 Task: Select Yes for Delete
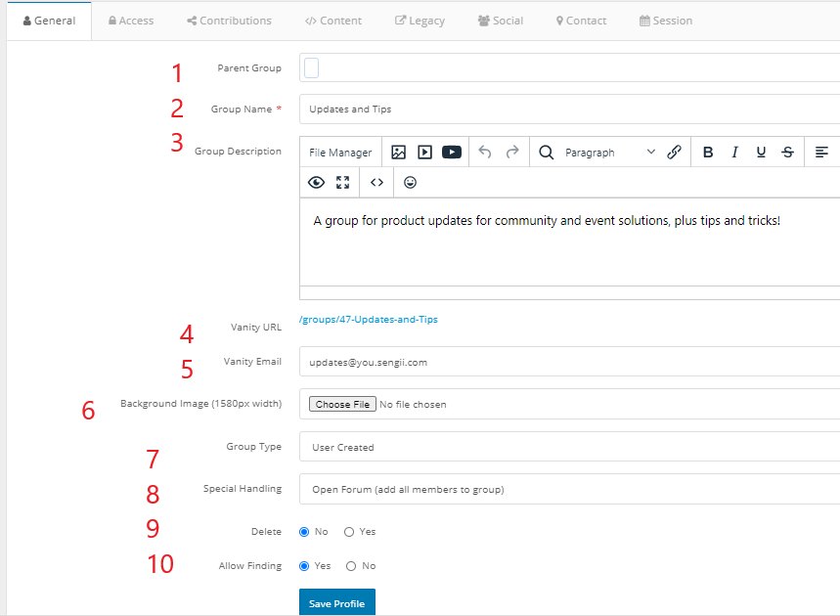(349, 532)
